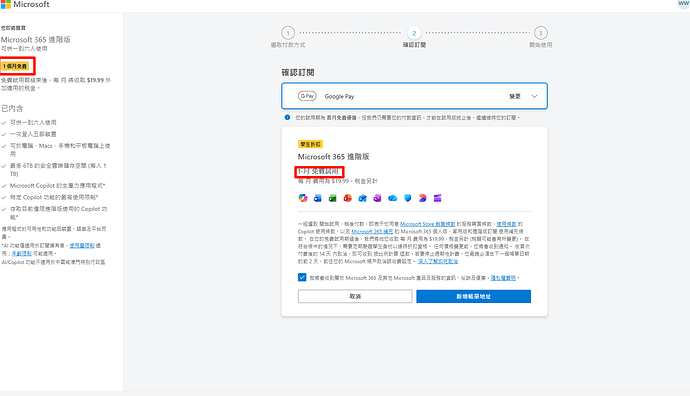Image resolution: width=690 pixels, height=396 pixels.
Task: Open the Microsoft 365 補充 link
Action: (372, 231)
